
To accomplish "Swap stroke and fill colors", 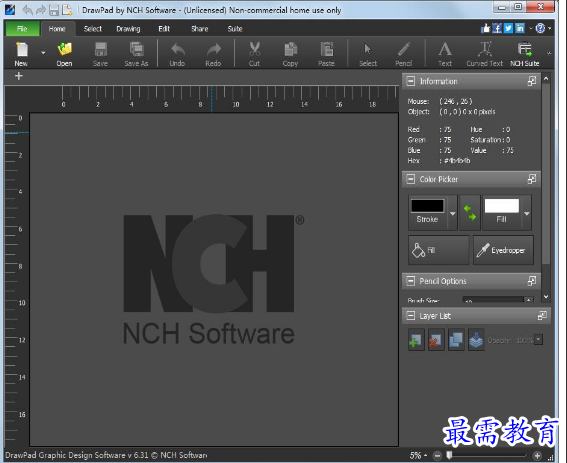I will click(469, 213).
